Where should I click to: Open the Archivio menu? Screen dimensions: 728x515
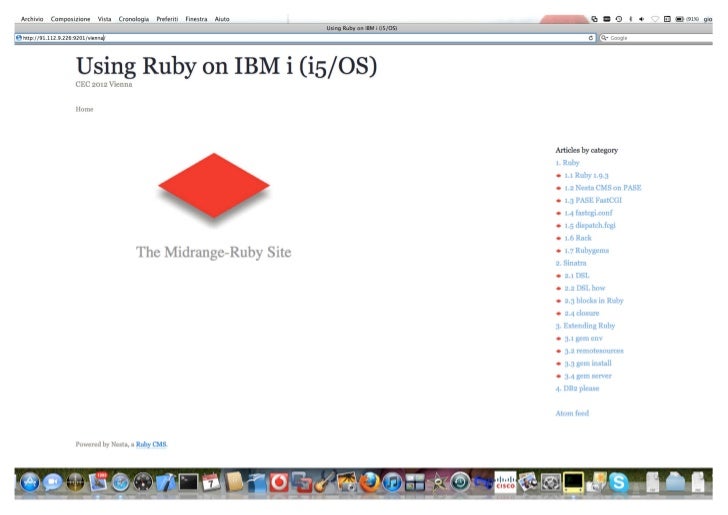[32, 19]
